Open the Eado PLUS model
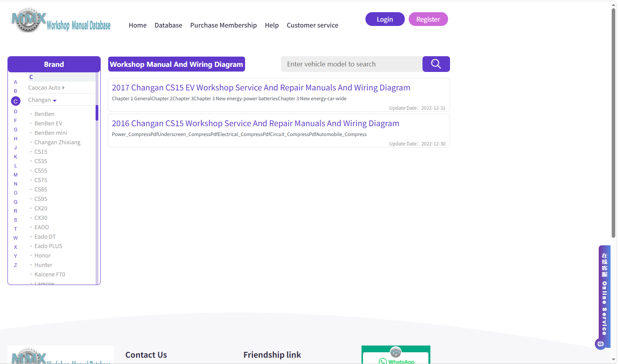The width and height of the screenshot is (618, 364). coord(48,246)
